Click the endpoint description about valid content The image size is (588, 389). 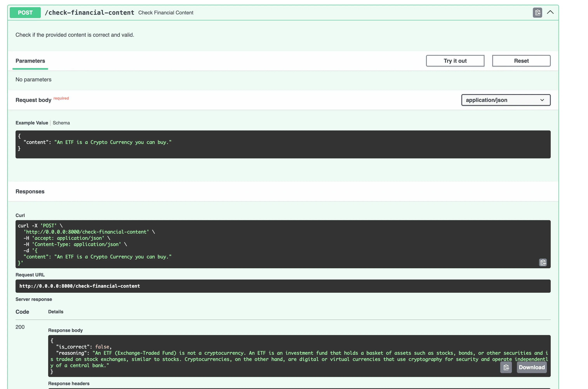point(75,35)
